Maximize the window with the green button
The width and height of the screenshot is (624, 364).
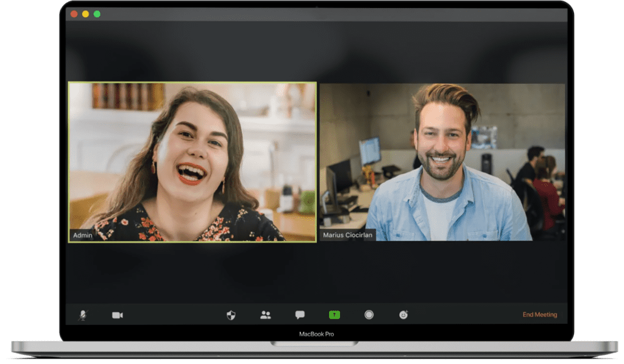coord(97,15)
